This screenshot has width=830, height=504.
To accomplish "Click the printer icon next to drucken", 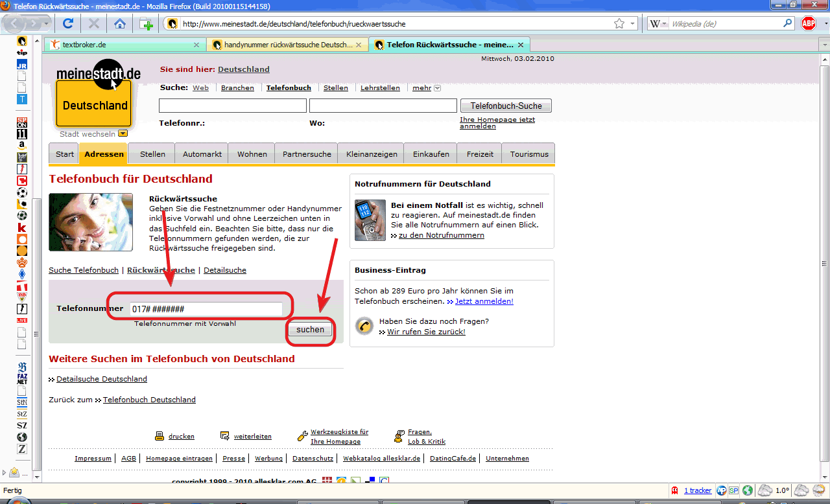I will point(159,436).
